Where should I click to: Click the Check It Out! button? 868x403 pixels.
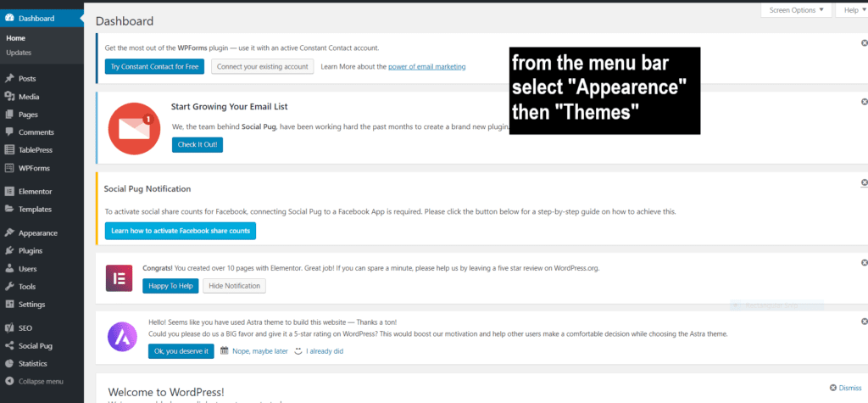pos(197,145)
